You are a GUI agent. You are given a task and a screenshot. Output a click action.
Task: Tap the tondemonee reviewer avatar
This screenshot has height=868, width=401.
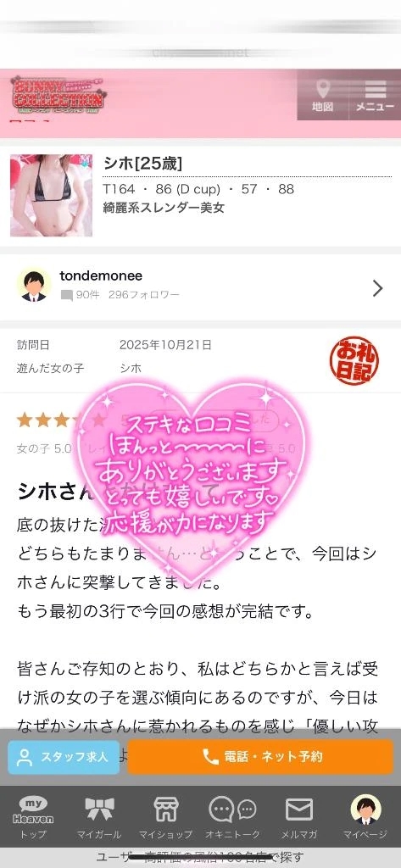pos(34,287)
